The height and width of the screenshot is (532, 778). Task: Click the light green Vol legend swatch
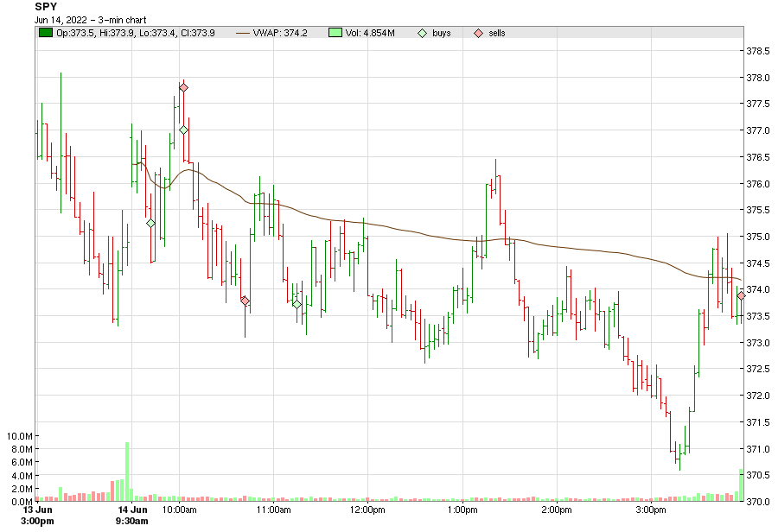[x=335, y=33]
